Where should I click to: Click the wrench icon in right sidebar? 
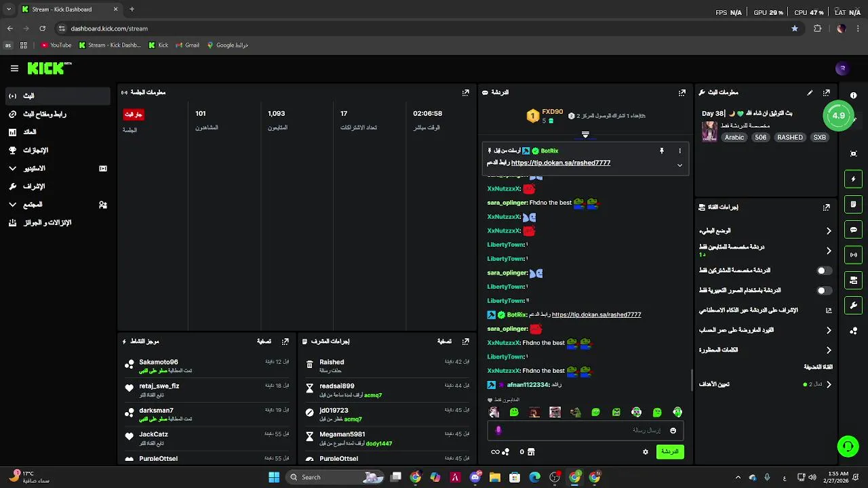854,305
